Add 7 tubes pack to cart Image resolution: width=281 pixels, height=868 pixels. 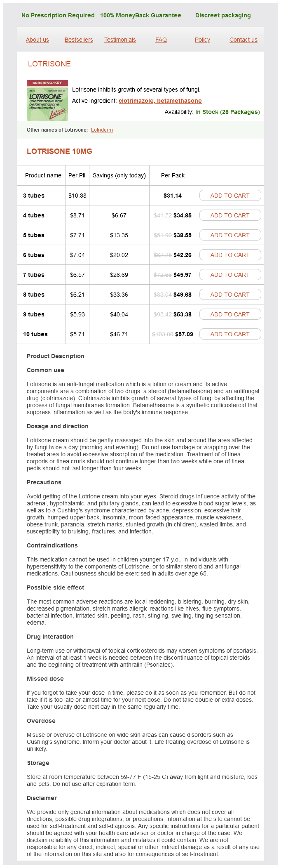tap(230, 275)
